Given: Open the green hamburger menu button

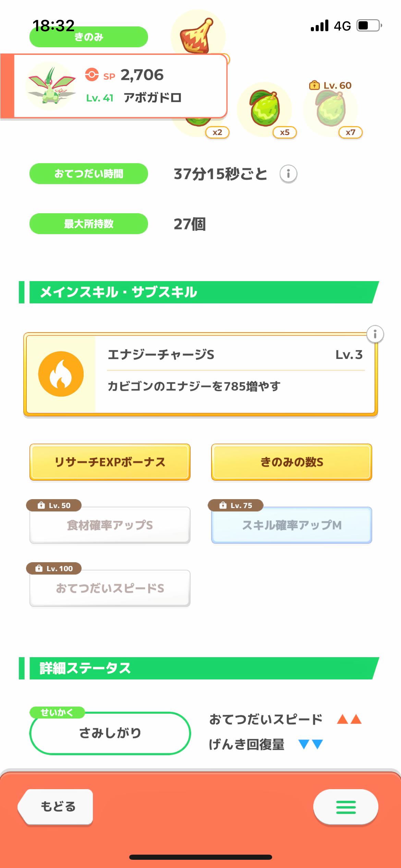Looking at the screenshot, I should pyautogui.click(x=345, y=807).
